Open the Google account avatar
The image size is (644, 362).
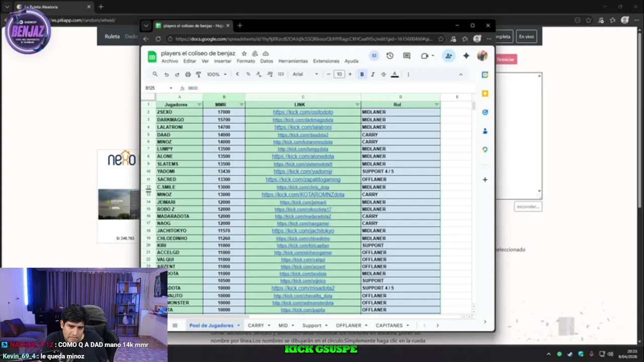coord(482,56)
